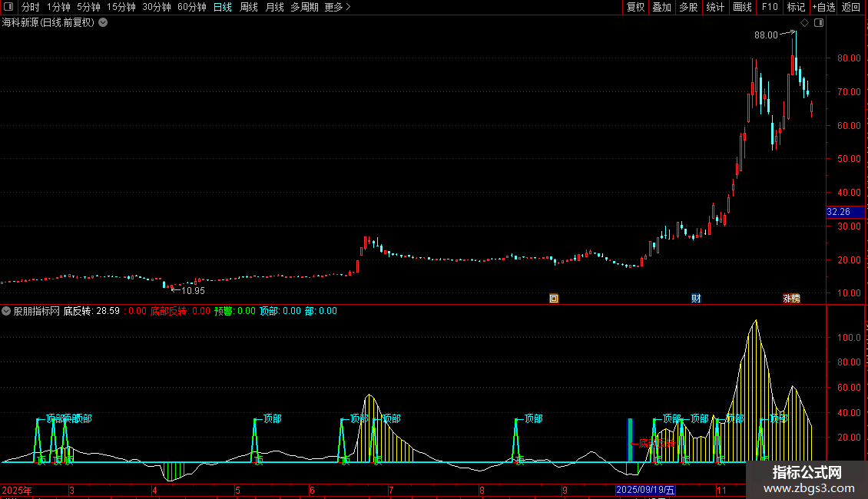Open the 复权 adjustment menu
868x499 pixels.
(x=635, y=7)
